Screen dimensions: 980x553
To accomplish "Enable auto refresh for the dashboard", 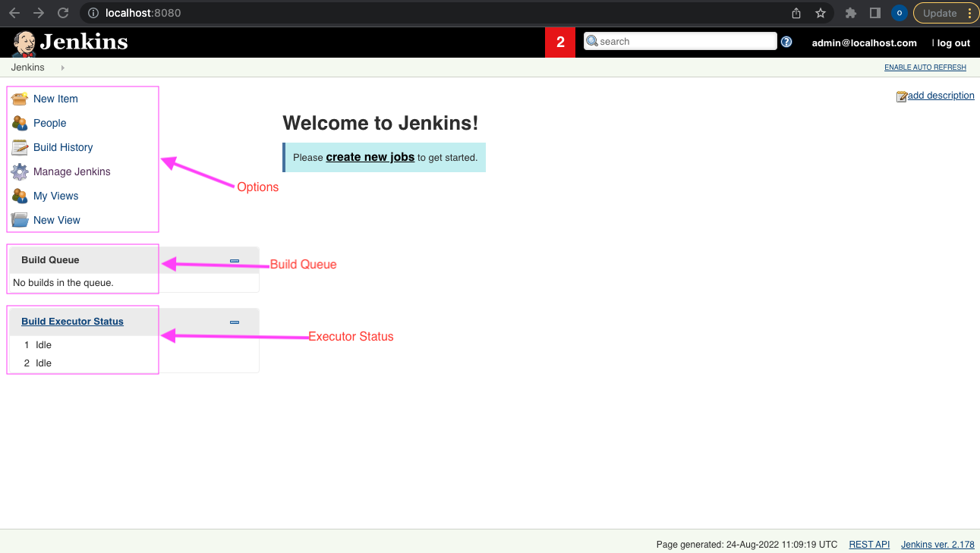I will click(x=925, y=67).
